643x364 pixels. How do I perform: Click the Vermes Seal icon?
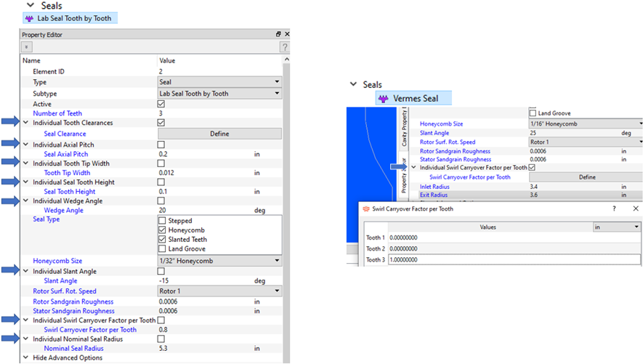pos(383,99)
